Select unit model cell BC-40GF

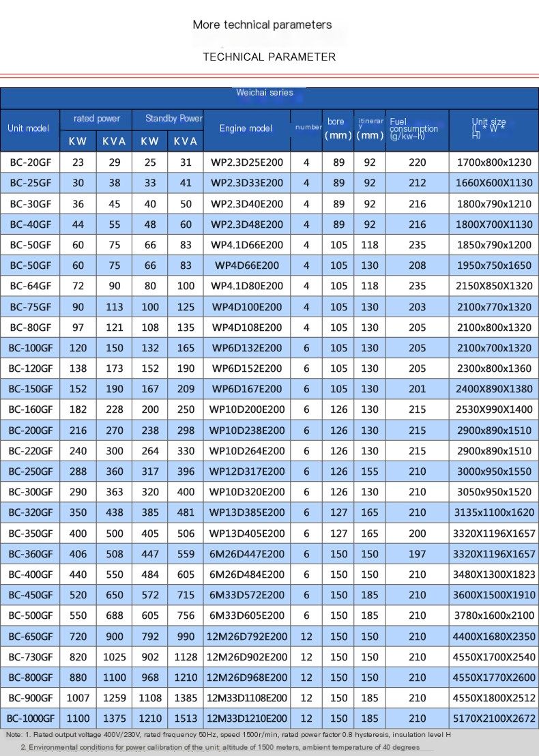click(31, 224)
